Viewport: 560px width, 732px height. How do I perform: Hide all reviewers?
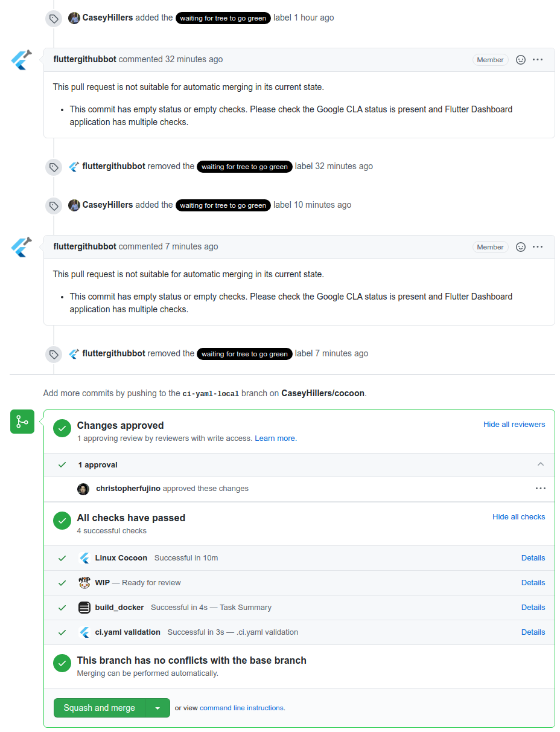click(x=514, y=424)
